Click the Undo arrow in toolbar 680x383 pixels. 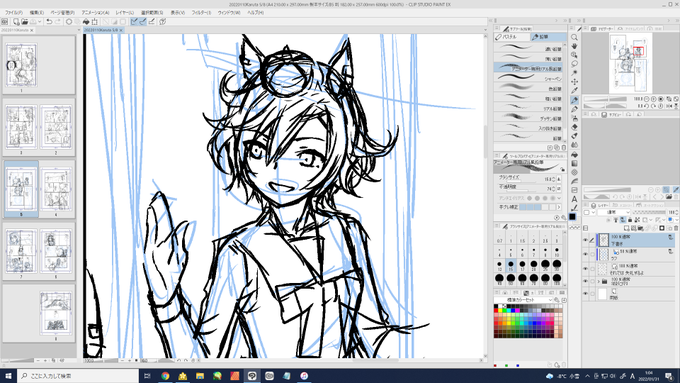click(x=49, y=21)
